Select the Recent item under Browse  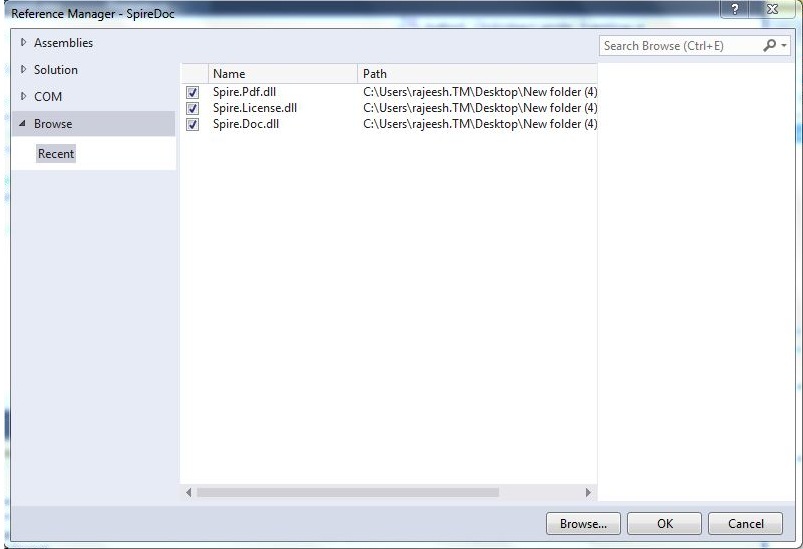pos(56,154)
